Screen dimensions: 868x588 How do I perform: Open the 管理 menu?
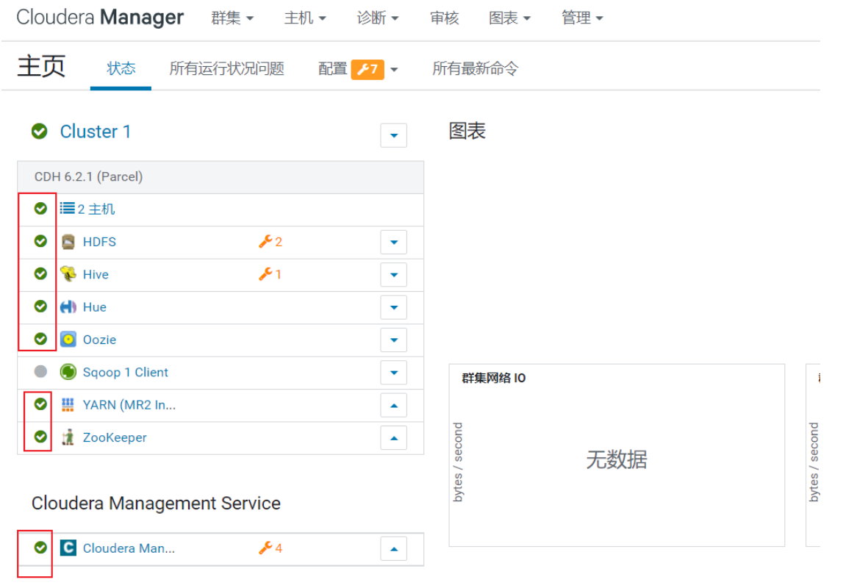point(582,18)
